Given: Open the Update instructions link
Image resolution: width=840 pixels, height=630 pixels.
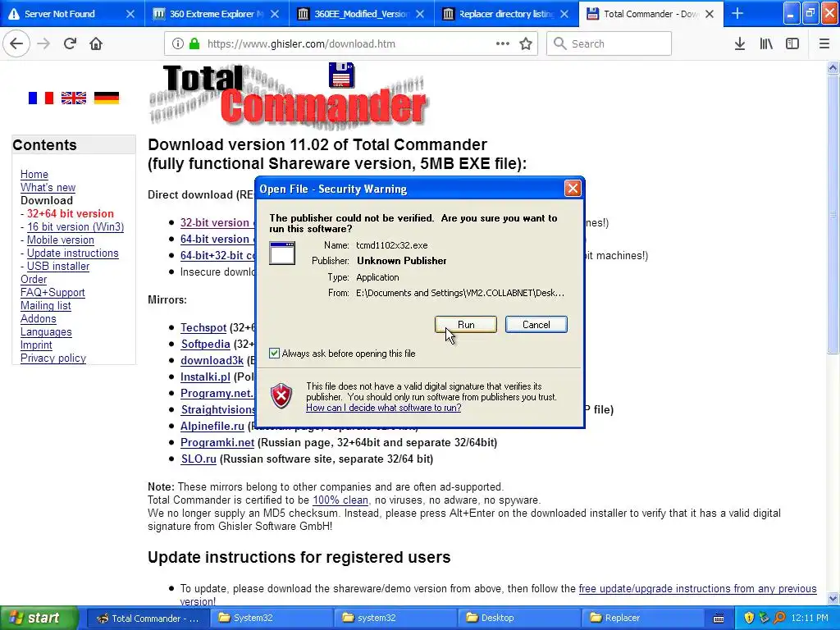Looking at the screenshot, I should pyautogui.click(x=73, y=253).
